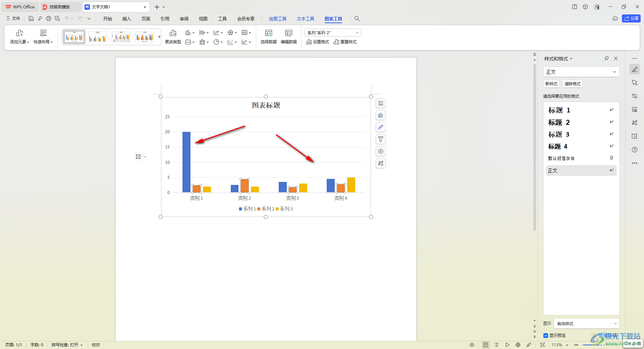Click chart elements floating button
The width and height of the screenshot is (644, 349).
tap(381, 115)
